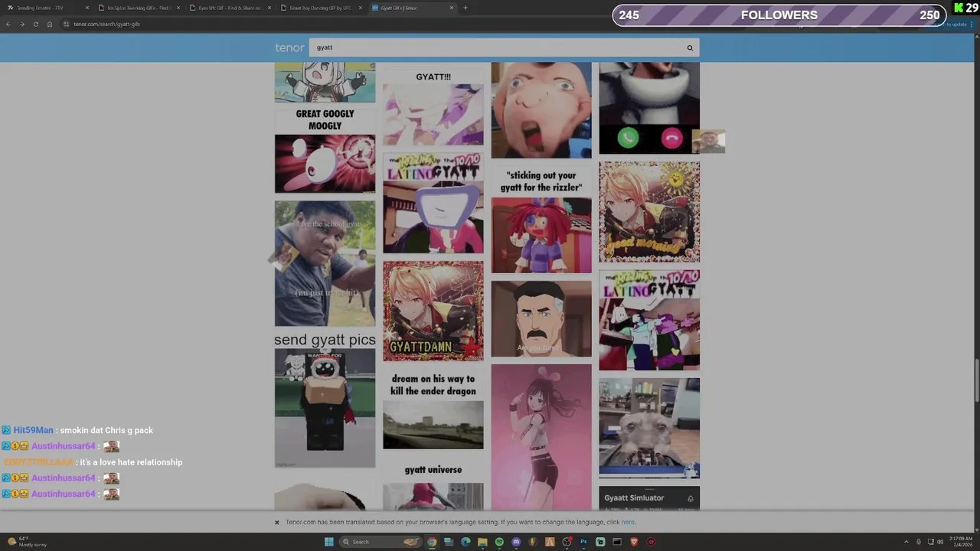Open the GYATT!!! anime GIF
The image size is (980, 551).
click(433, 107)
